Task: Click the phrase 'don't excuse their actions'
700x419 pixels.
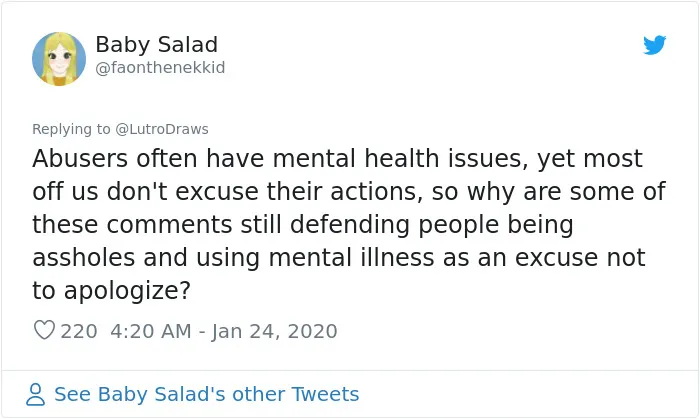Action: click(265, 191)
